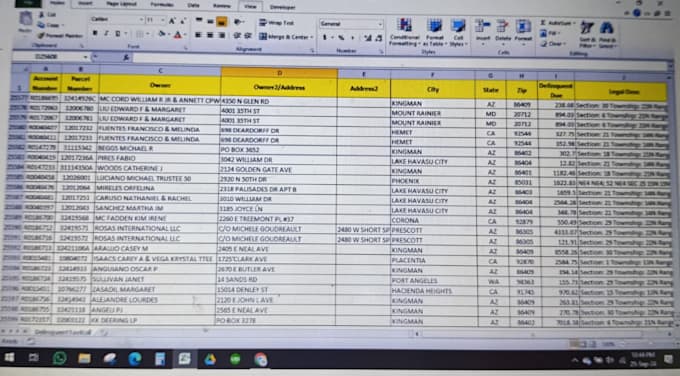
Task: Increase font size with Grow Font
Action: (x=173, y=20)
